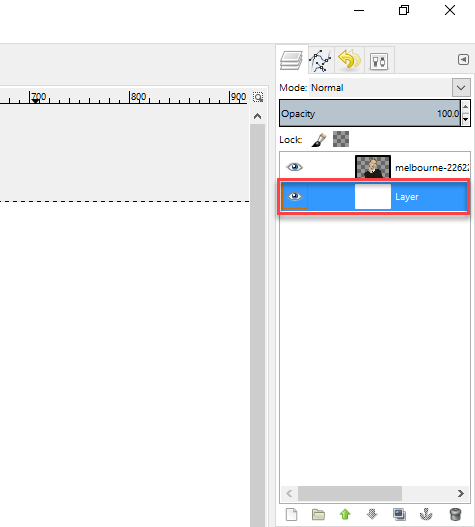Hide the melbourne layer with its eye
This screenshot has width=475, height=527.
pos(294,167)
